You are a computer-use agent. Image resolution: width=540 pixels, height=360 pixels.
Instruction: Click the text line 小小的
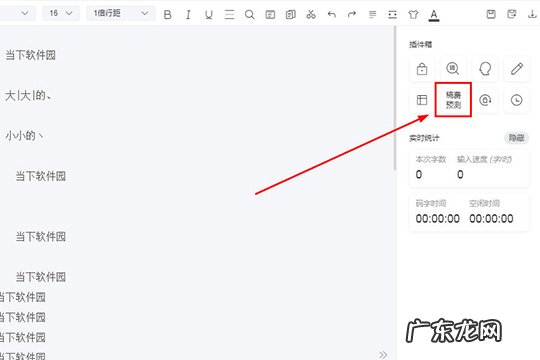pyautogui.click(x=24, y=136)
